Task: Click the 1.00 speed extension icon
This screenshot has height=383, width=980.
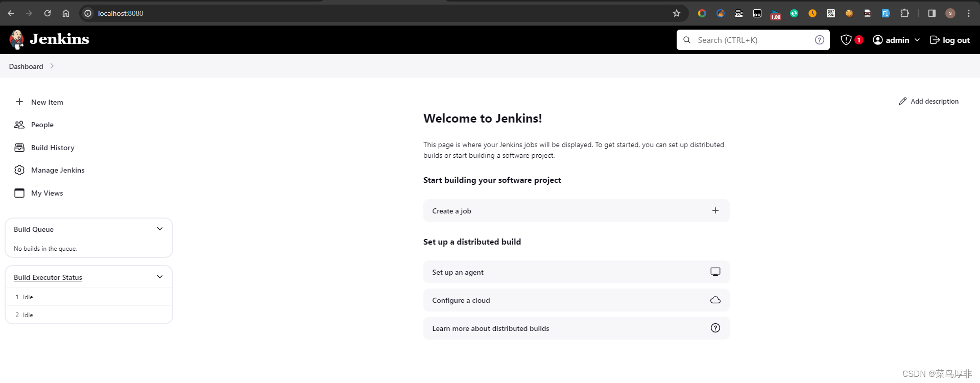Action: [776, 14]
